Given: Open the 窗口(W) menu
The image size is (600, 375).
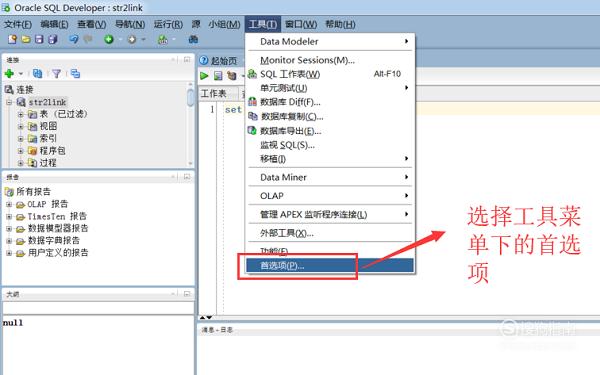Looking at the screenshot, I should pyautogui.click(x=301, y=24).
